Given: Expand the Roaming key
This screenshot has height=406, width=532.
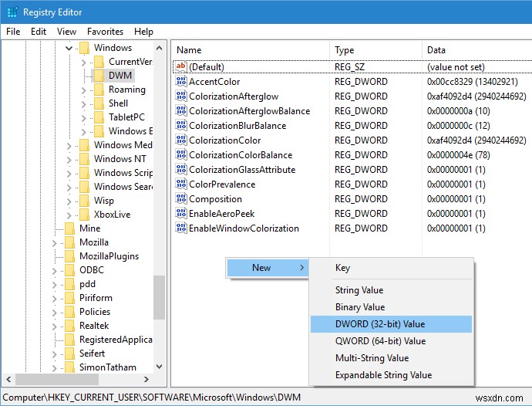Looking at the screenshot, I should [x=84, y=90].
